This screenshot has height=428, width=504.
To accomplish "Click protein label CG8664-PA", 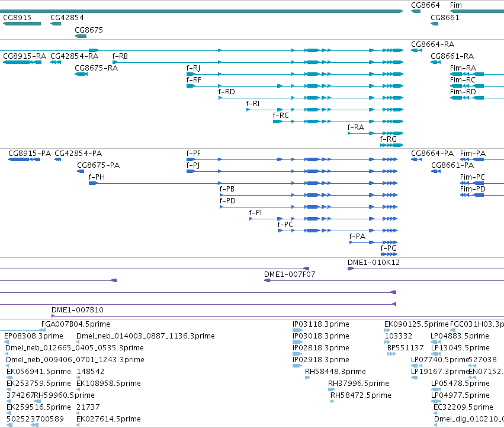I will 432,153.
